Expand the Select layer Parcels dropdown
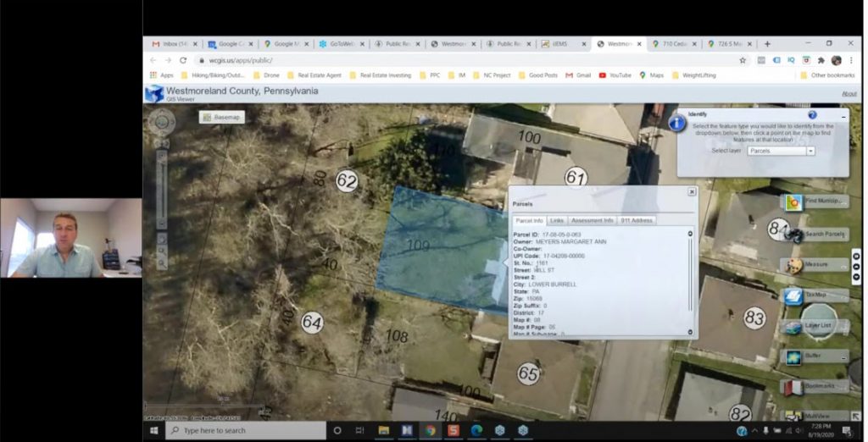868x442 pixels. 810,151
